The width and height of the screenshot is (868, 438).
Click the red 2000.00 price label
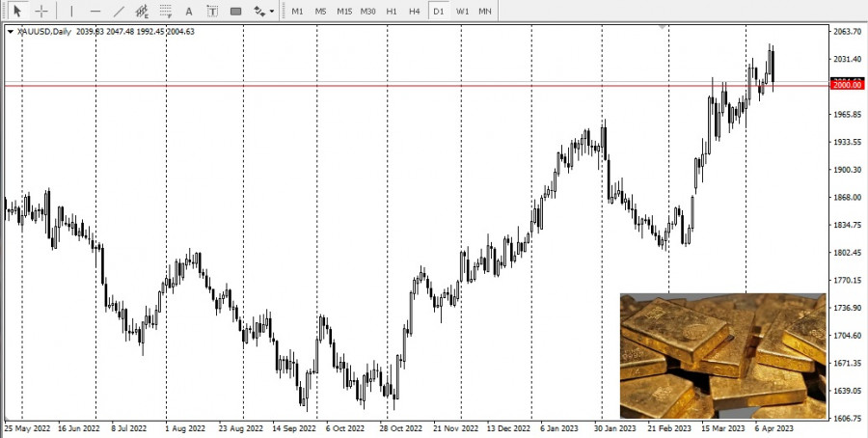[847, 84]
